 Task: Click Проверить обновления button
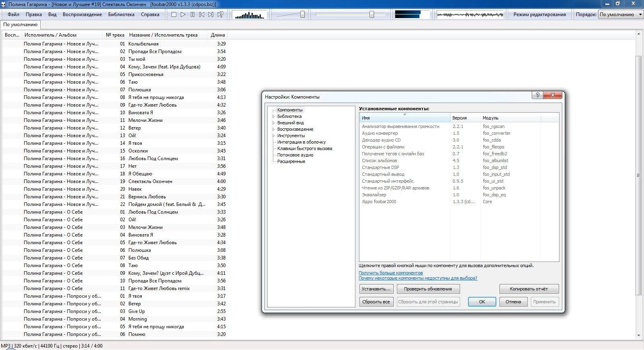428,289
